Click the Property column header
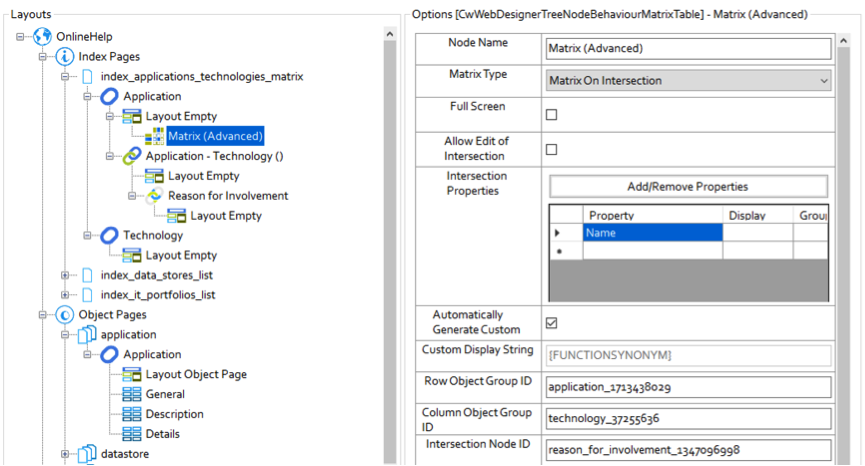The height and width of the screenshot is (466, 865). point(652,215)
